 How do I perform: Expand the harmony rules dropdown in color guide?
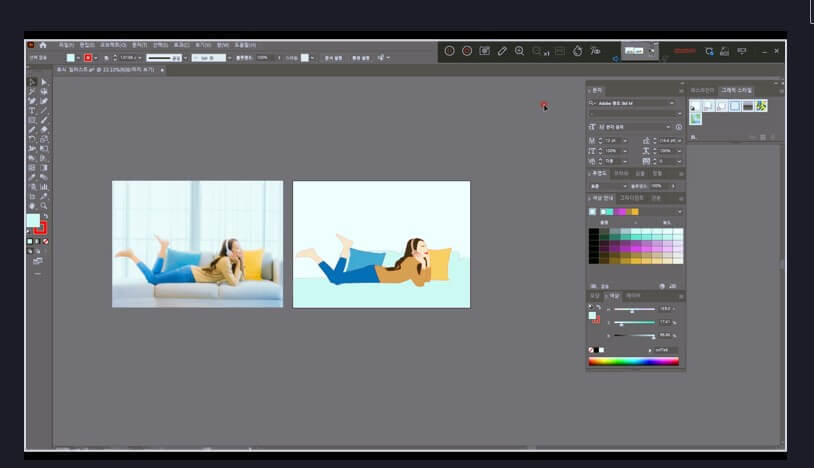pos(679,212)
